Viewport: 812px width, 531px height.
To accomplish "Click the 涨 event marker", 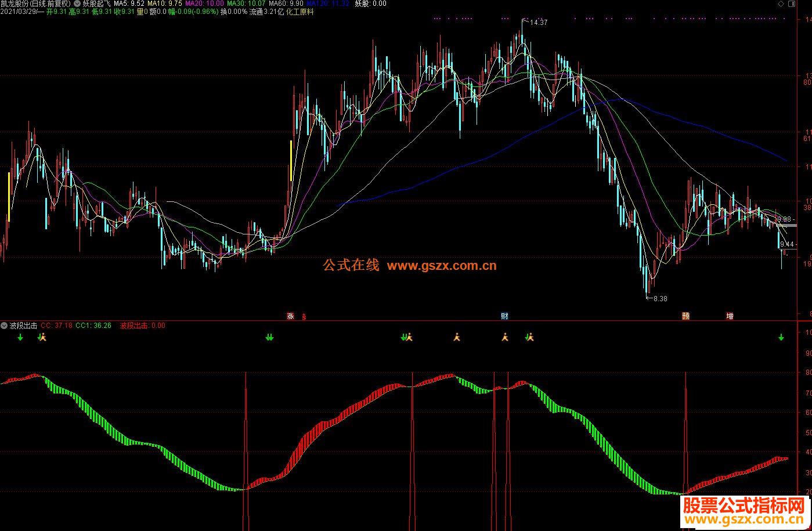I will point(290,316).
